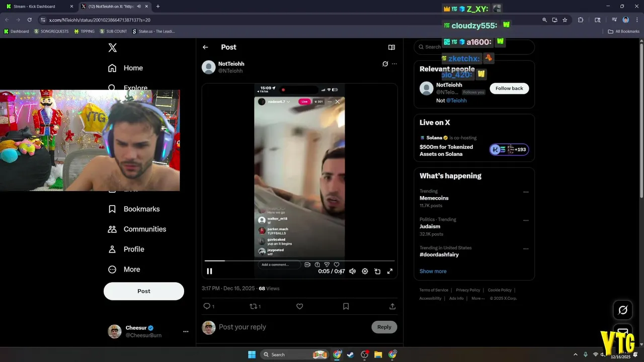The image size is (644, 362).
Task: Pause the playing video
Action: [210, 271]
